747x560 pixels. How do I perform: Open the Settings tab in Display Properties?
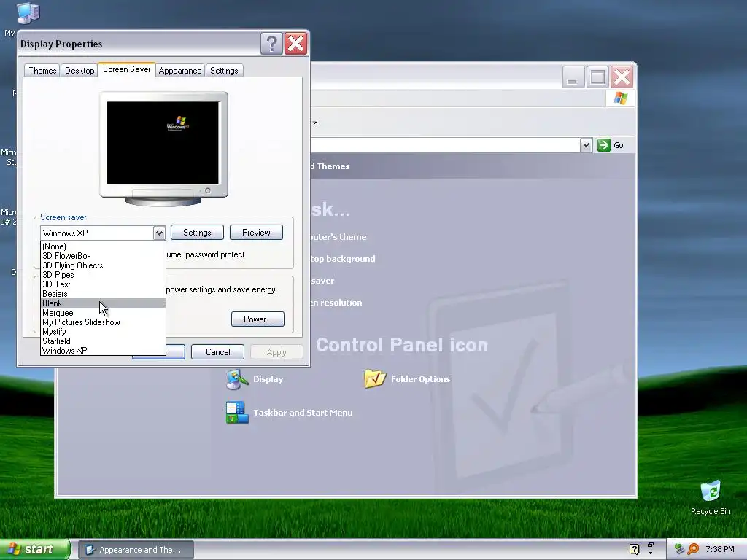[224, 71]
